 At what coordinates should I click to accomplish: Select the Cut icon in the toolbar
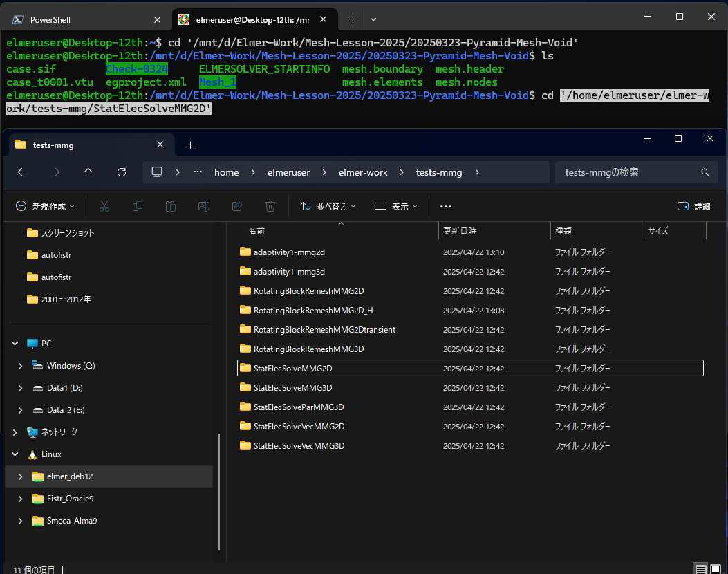click(104, 205)
